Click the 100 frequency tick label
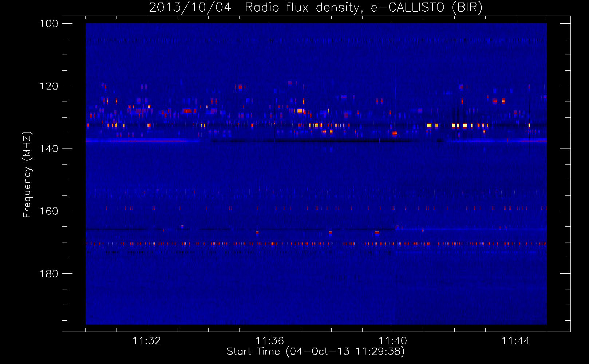Screen dimensions: 589x364 pos(49,24)
